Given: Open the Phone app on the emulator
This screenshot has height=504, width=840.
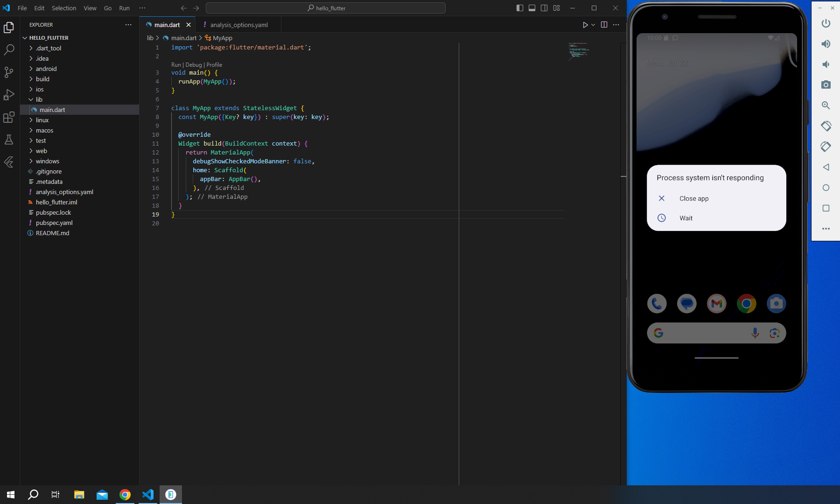Looking at the screenshot, I should pyautogui.click(x=657, y=304).
